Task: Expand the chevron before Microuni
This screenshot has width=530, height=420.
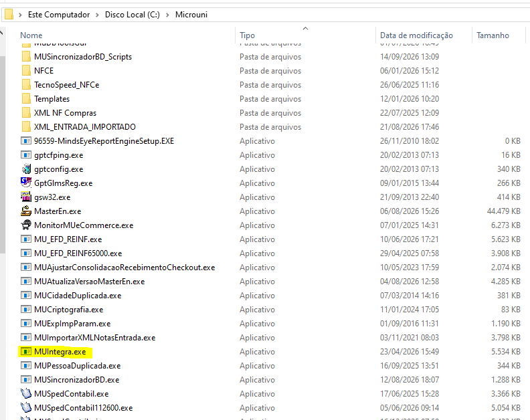Action: point(168,15)
